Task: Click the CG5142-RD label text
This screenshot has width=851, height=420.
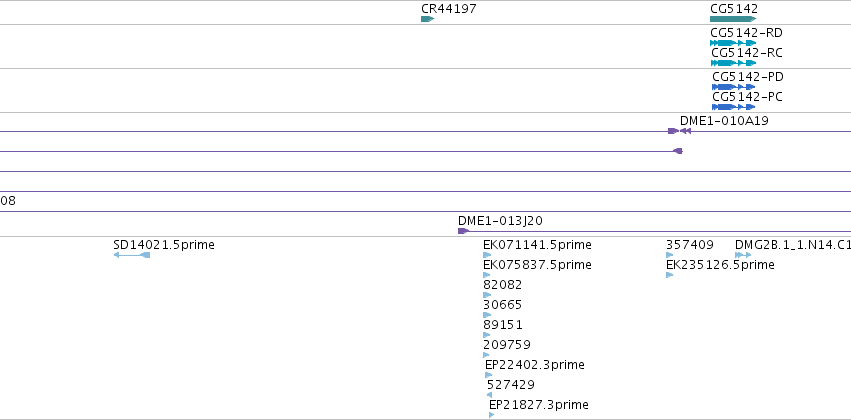Action: point(746,33)
